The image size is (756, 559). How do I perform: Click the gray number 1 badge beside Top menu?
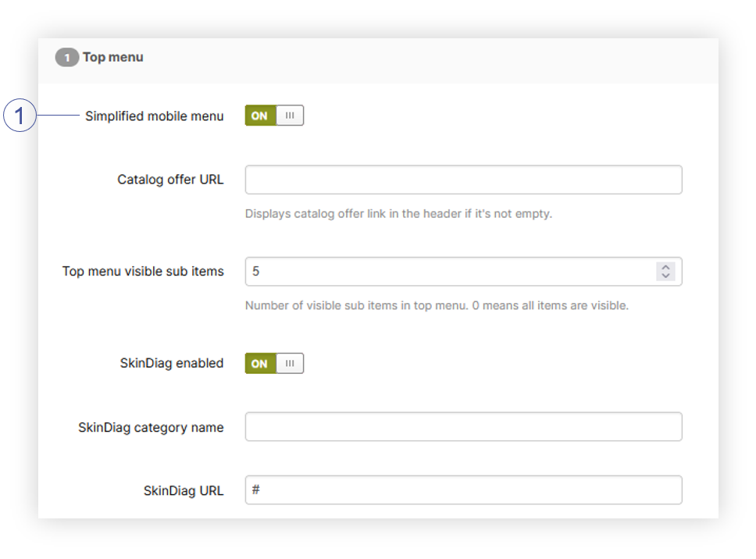(66, 58)
